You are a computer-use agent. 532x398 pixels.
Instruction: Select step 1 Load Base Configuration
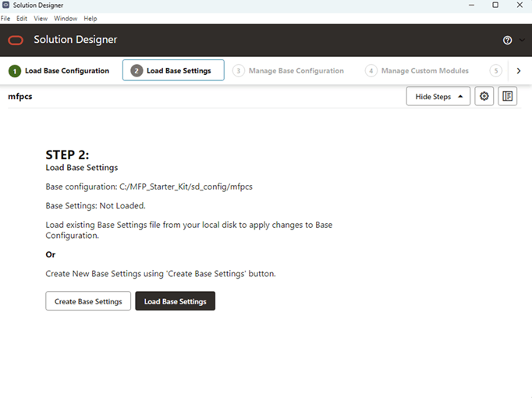point(59,71)
